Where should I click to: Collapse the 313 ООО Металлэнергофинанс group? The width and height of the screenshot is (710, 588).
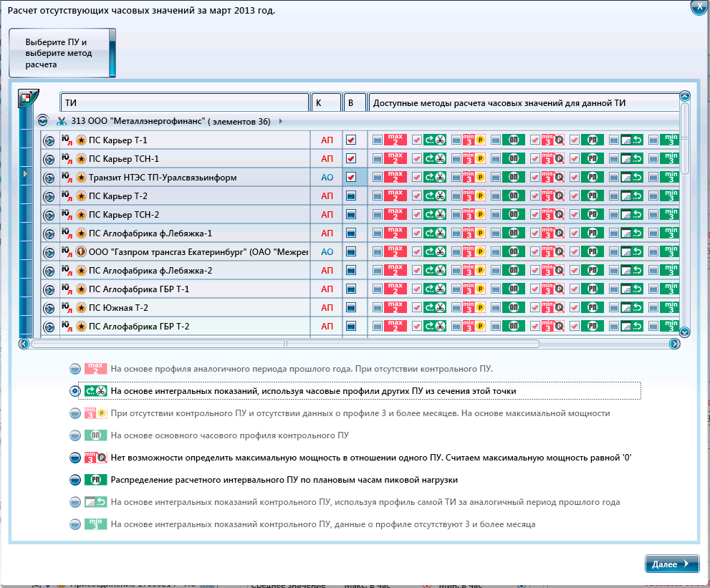pyautogui.click(x=43, y=122)
